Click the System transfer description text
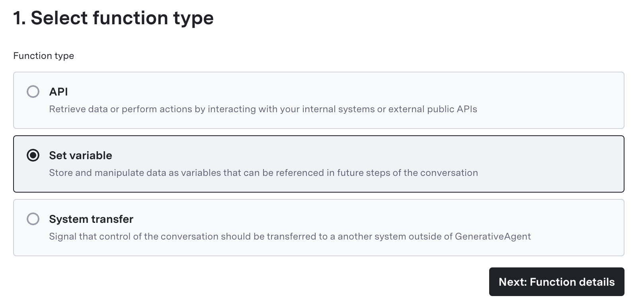The width and height of the screenshot is (644, 308). coord(290,236)
